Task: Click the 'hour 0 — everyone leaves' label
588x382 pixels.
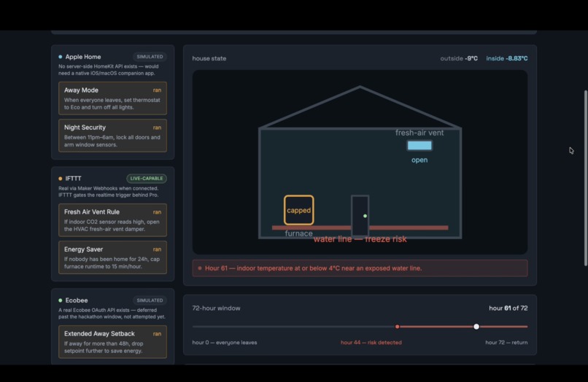Action: pos(225,343)
